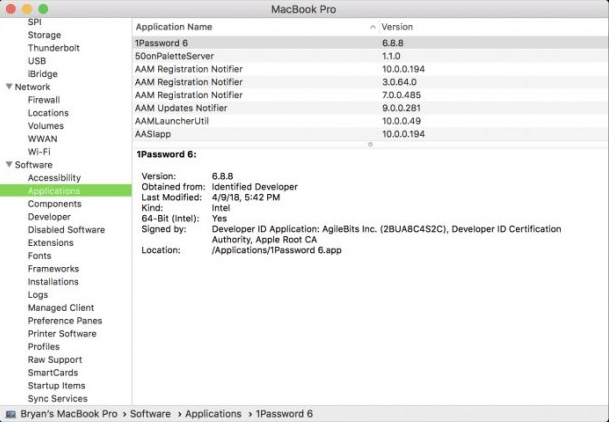
Task: Open Startup Items in the sidebar
Action: (x=56, y=386)
